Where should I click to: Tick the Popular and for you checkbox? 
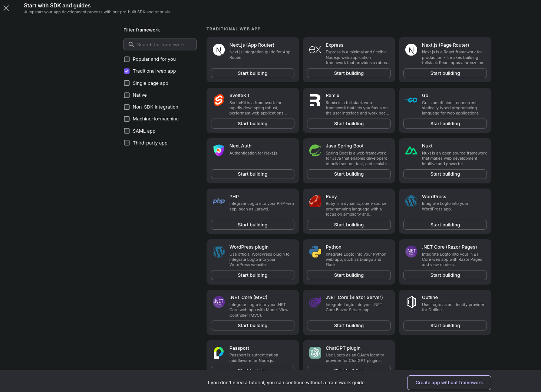127,59
